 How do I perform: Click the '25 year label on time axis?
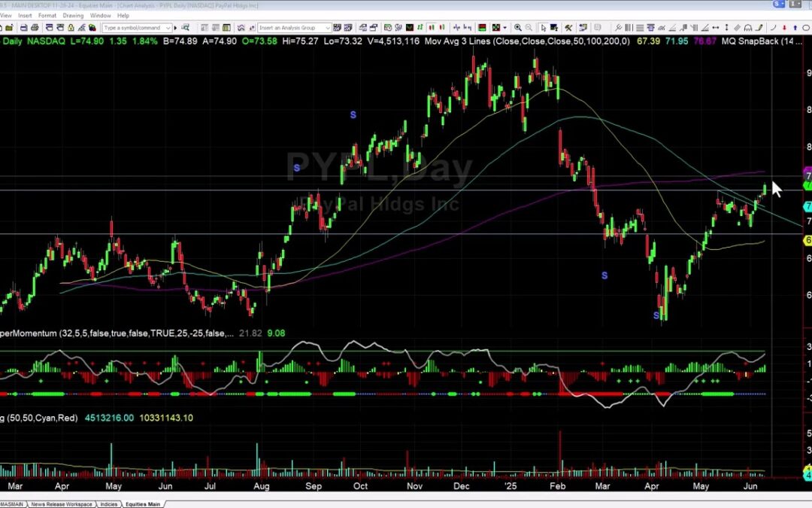(x=510, y=486)
